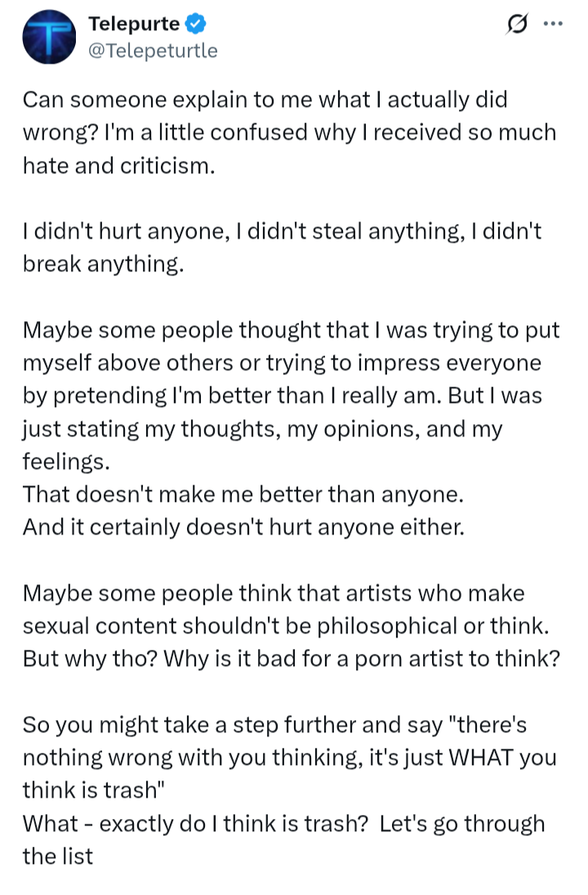Click the "I didn't hurt anyone" line

point(282,232)
